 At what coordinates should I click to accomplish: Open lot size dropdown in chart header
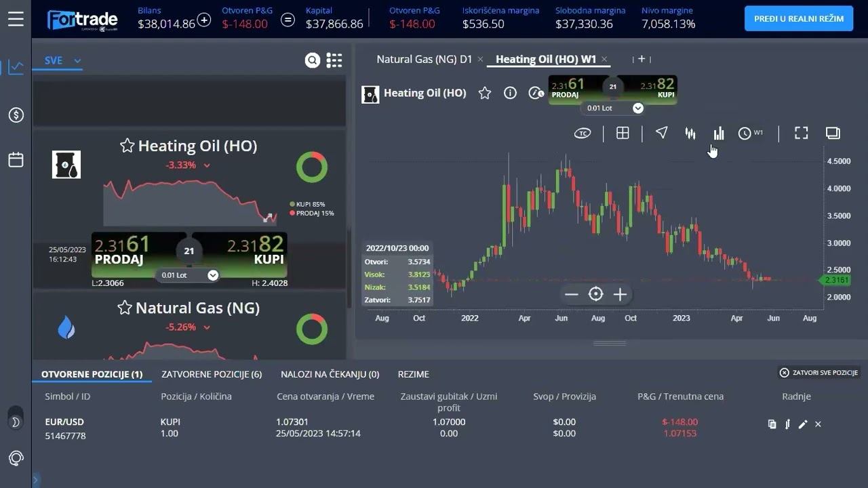pos(638,108)
